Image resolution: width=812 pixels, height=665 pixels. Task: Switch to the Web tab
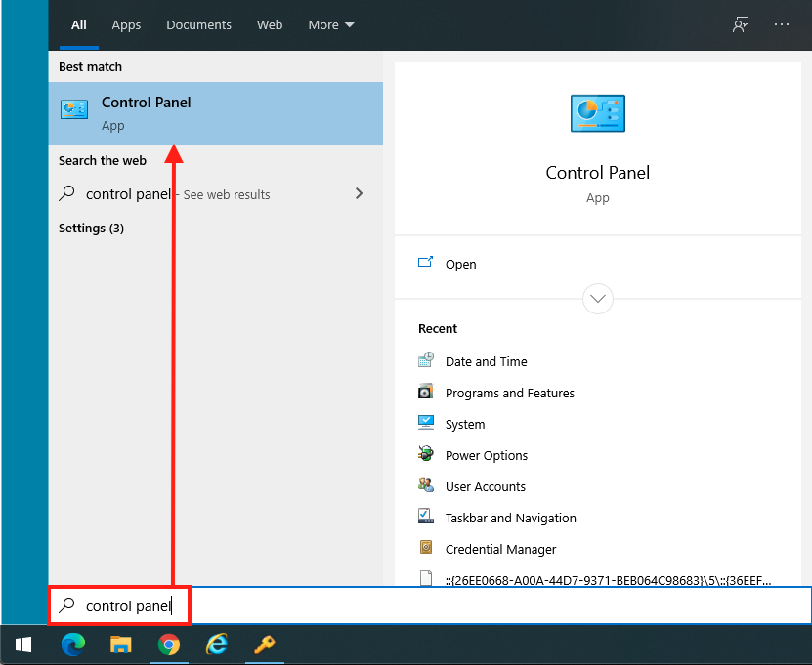(270, 24)
